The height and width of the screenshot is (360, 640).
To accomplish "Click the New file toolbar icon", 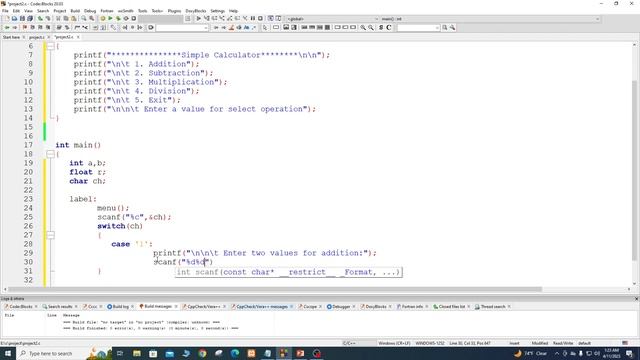I will point(7,19).
